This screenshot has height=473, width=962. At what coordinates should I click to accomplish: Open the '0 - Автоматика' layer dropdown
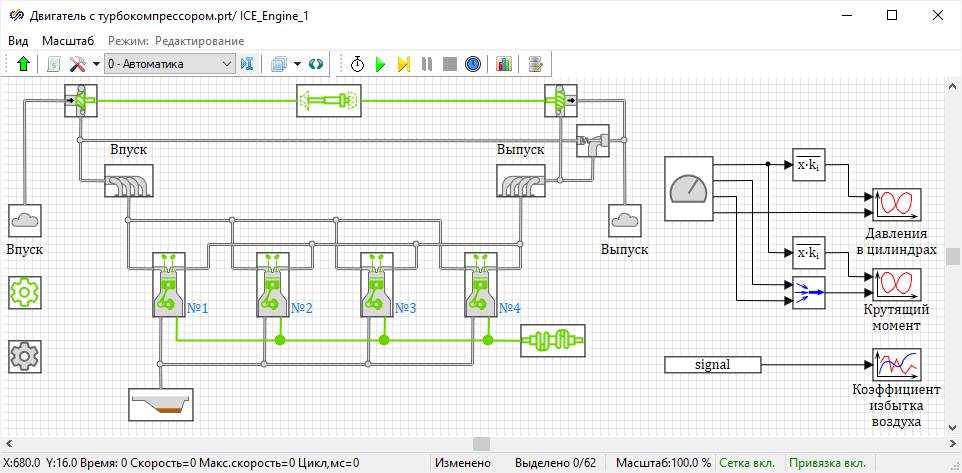pyautogui.click(x=169, y=64)
